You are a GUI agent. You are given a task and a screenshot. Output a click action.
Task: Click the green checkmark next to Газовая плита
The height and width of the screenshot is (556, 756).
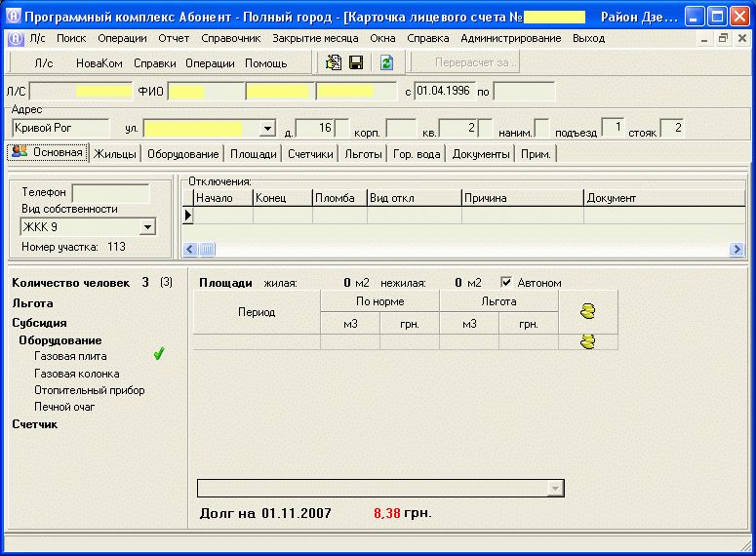(x=159, y=354)
